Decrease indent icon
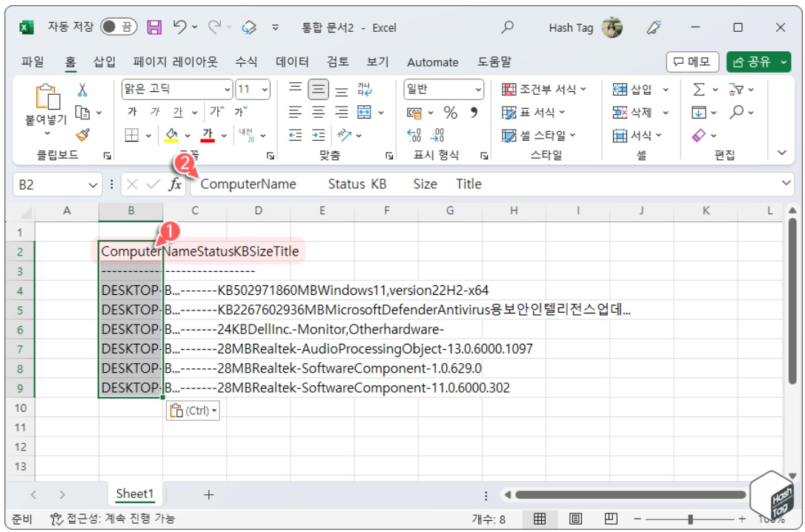This screenshot has width=805, height=532. tap(295, 135)
